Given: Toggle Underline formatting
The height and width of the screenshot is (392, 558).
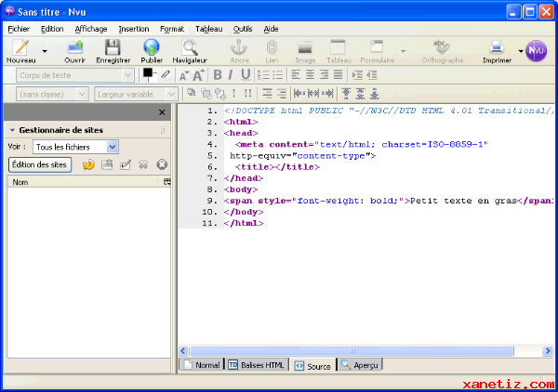Looking at the screenshot, I should tap(246, 75).
